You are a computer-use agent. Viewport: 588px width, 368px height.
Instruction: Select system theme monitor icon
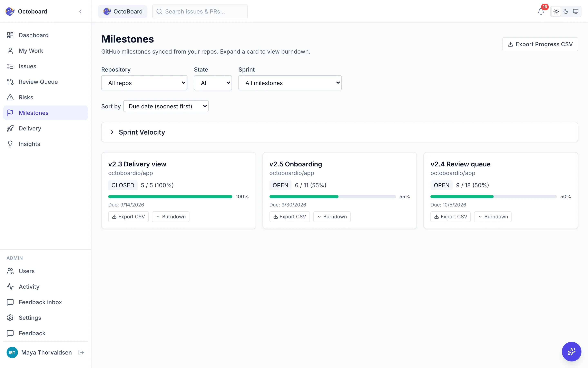point(576,11)
